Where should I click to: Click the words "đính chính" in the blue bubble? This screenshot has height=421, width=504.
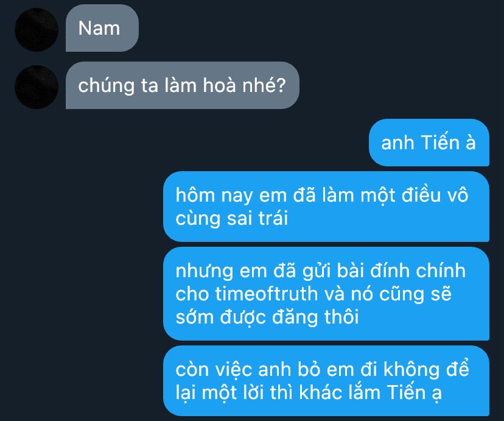pos(418,271)
